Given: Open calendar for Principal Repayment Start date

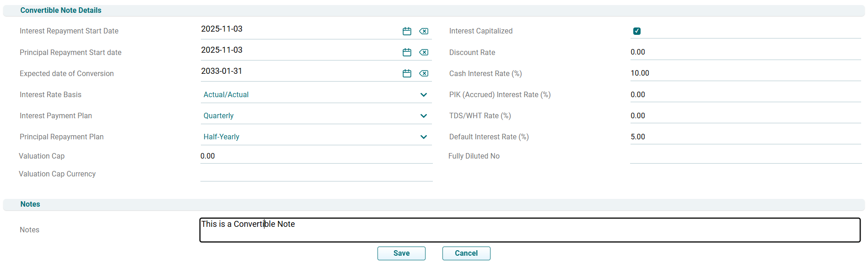Looking at the screenshot, I should click(x=407, y=52).
